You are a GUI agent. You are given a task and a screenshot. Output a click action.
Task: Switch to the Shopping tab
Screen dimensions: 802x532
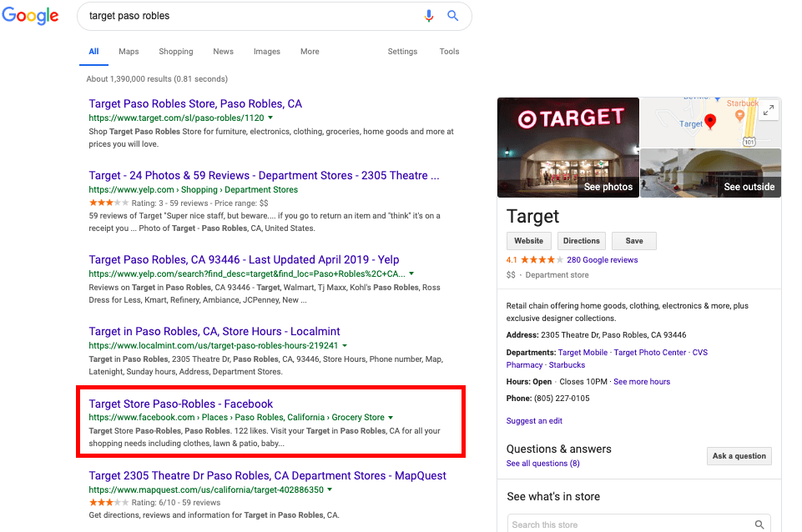[176, 52]
